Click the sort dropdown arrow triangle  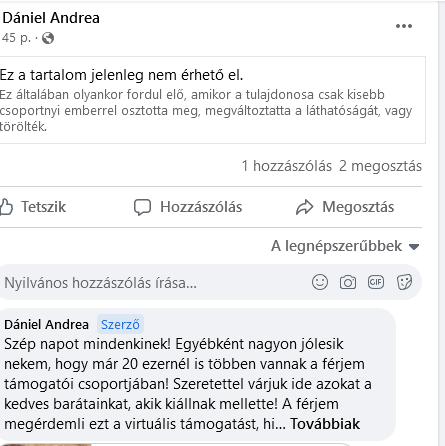(x=414, y=247)
